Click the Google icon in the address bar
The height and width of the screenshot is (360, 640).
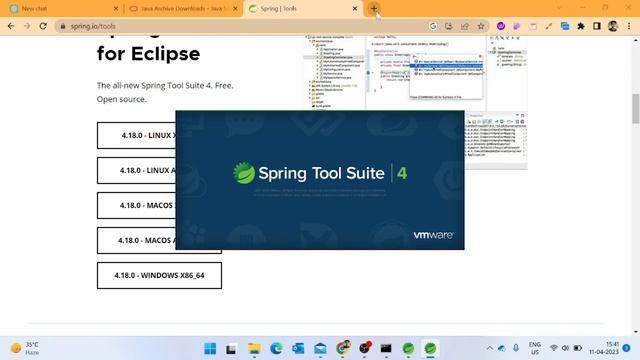click(433, 26)
